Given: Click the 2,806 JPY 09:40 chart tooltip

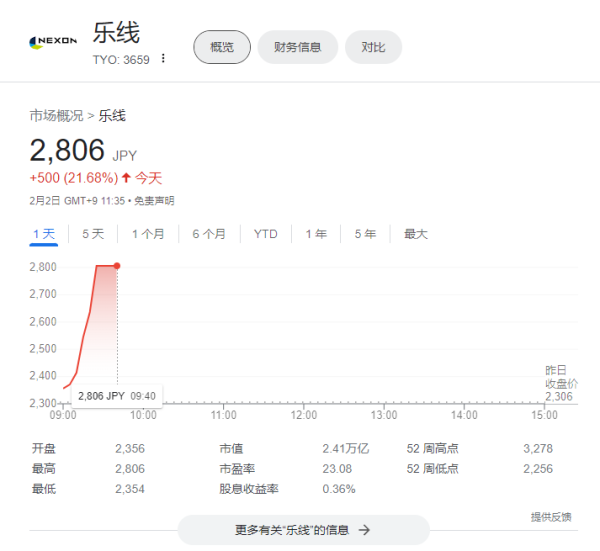Looking at the screenshot, I should (x=117, y=396).
